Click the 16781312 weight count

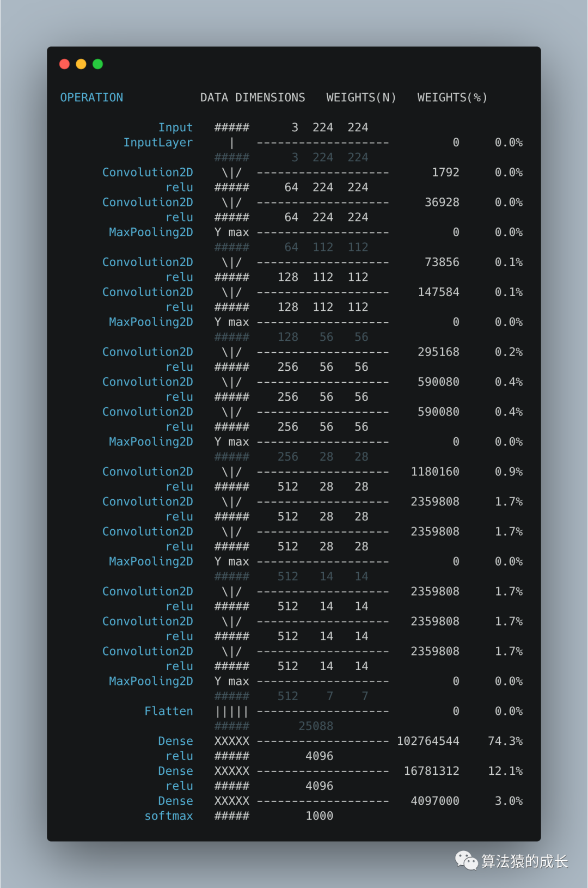pos(432,771)
